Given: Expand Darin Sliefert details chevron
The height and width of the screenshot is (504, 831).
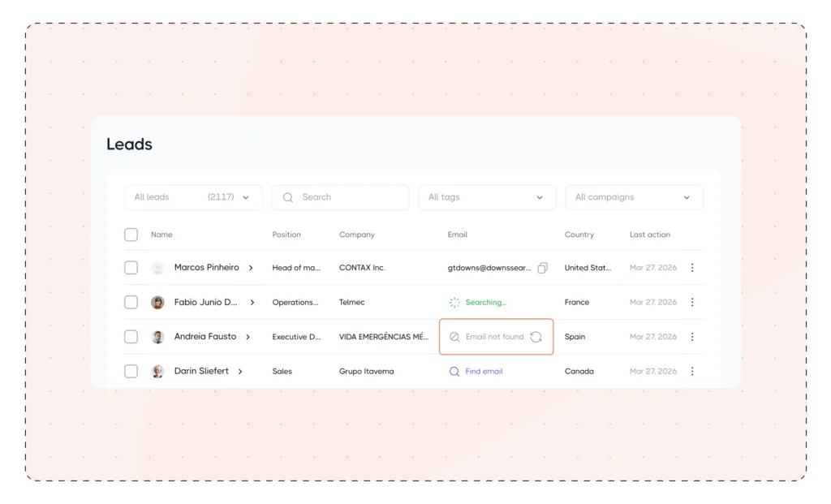Looking at the screenshot, I should point(240,372).
